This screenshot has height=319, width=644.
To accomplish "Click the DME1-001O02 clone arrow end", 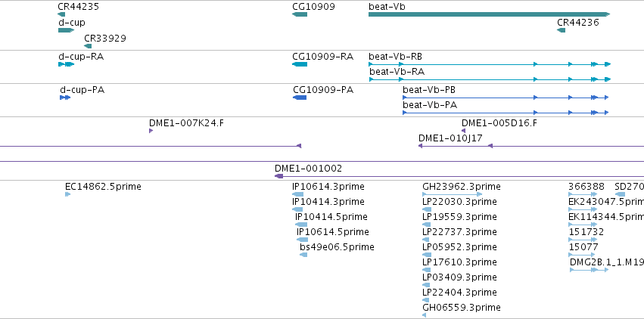I will tap(279, 176).
